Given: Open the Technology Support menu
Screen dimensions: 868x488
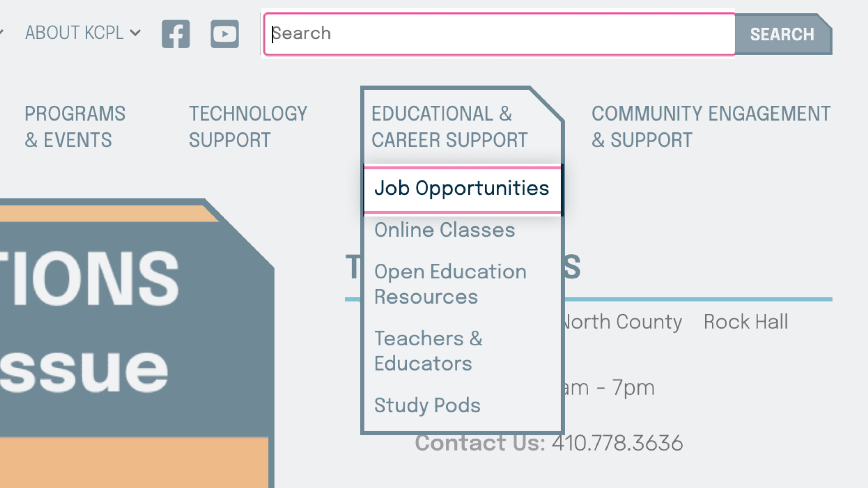Looking at the screenshot, I should (x=248, y=127).
